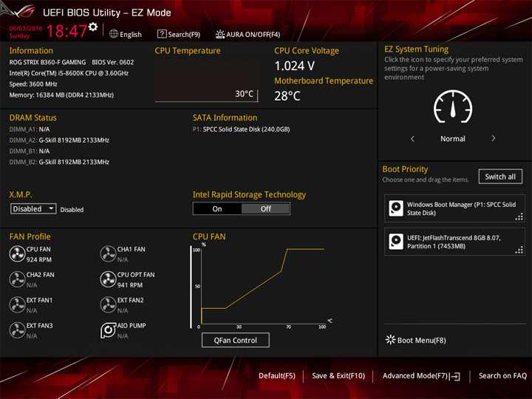Click Memory 16384 MB info line
Image resolution: width=532 pixels, height=399 pixels.
[x=61, y=95]
